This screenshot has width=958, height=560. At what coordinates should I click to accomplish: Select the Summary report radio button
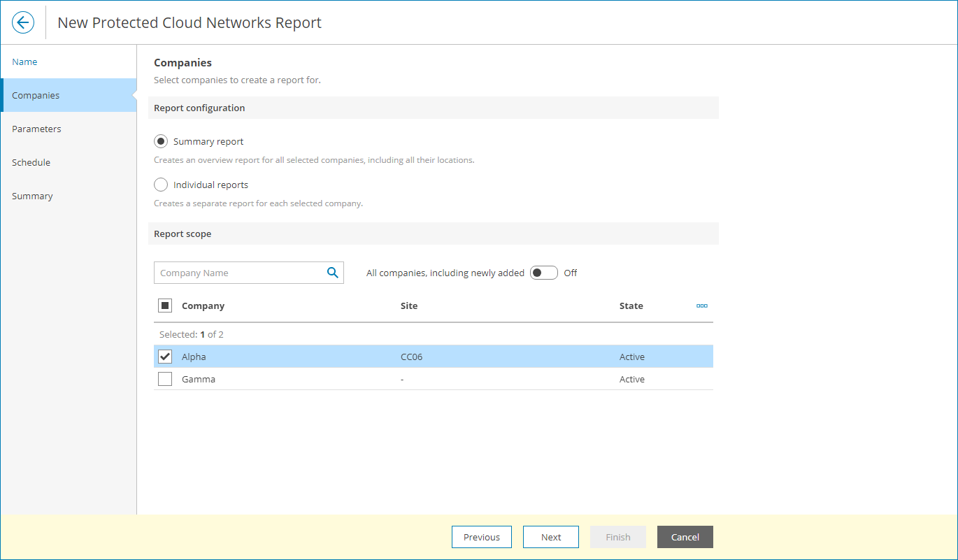[x=161, y=141]
